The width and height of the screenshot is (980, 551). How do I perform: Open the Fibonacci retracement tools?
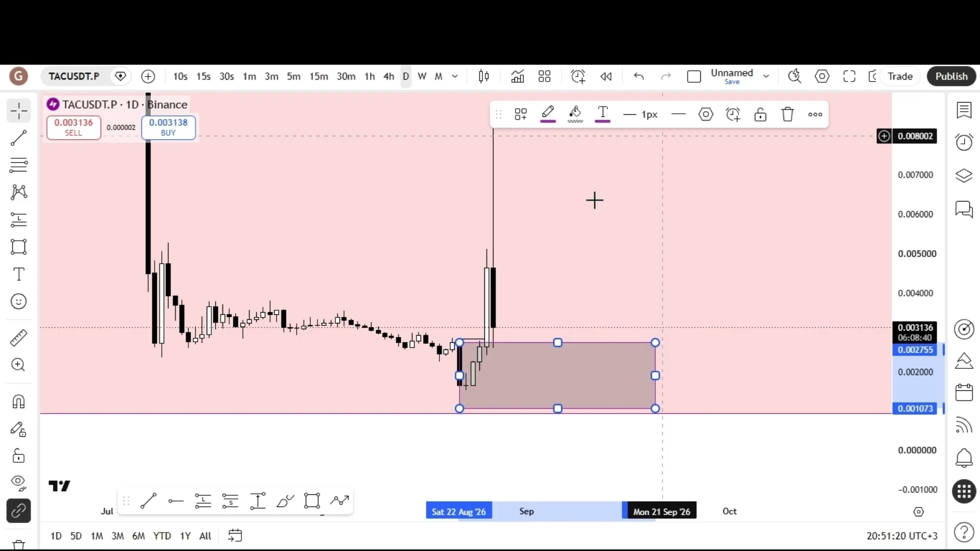19,165
